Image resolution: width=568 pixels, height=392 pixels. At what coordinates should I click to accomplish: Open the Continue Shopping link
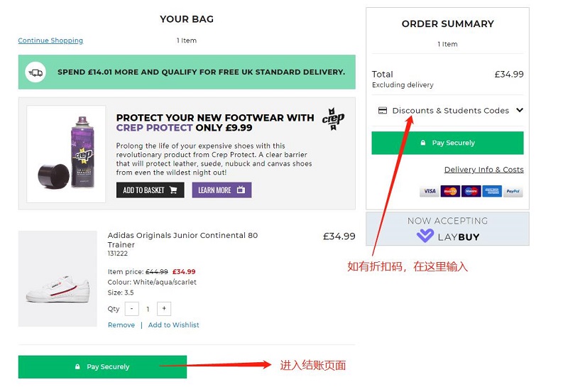coord(50,41)
